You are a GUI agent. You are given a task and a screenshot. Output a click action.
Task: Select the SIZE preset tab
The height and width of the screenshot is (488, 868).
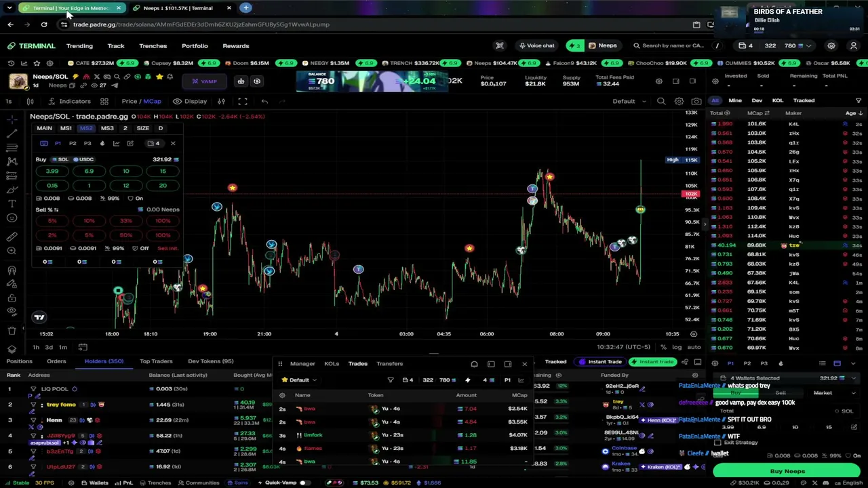click(x=142, y=128)
